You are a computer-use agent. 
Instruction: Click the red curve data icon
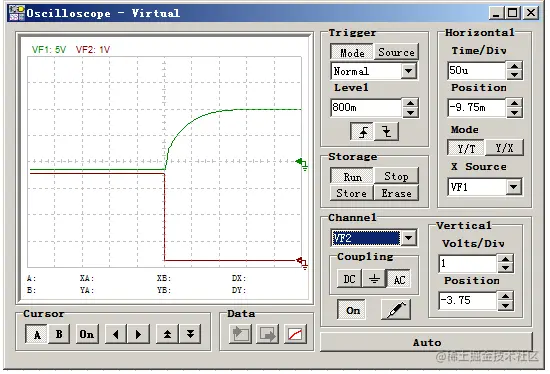pyautogui.click(x=295, y=334)
